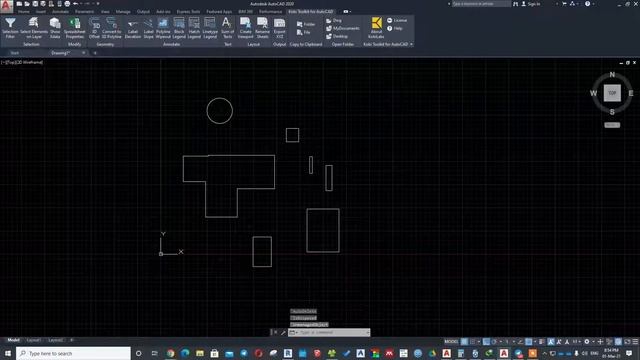Switch to the Insert ribbon tab
Screen dimensions: 640x360
(x=41, y=11)
